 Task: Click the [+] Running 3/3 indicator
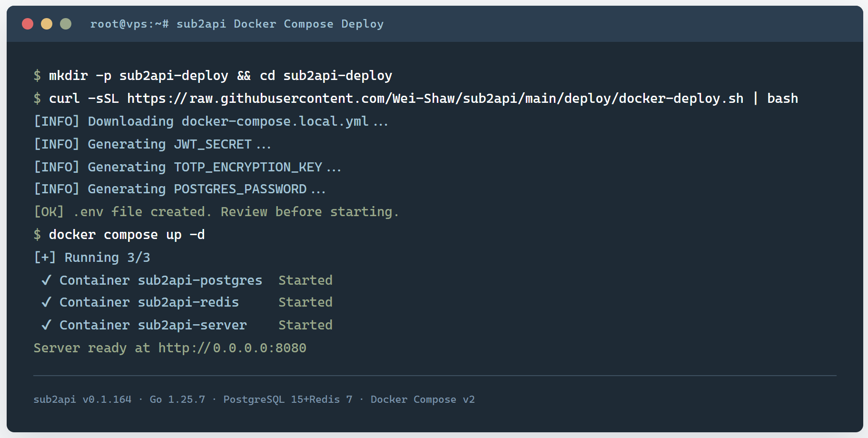92,258
